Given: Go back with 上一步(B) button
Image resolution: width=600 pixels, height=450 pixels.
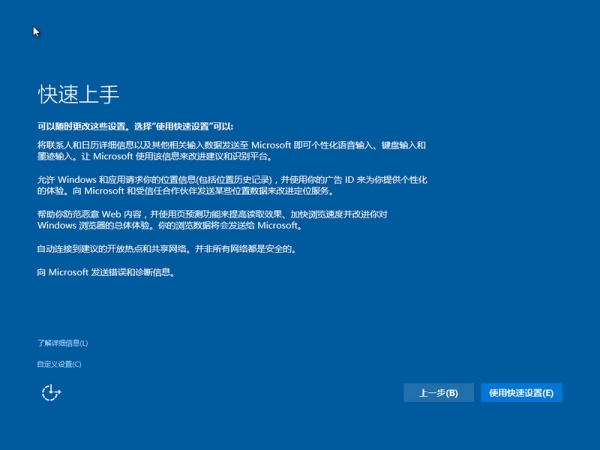Looking at the screenshot, I should 439,393.
